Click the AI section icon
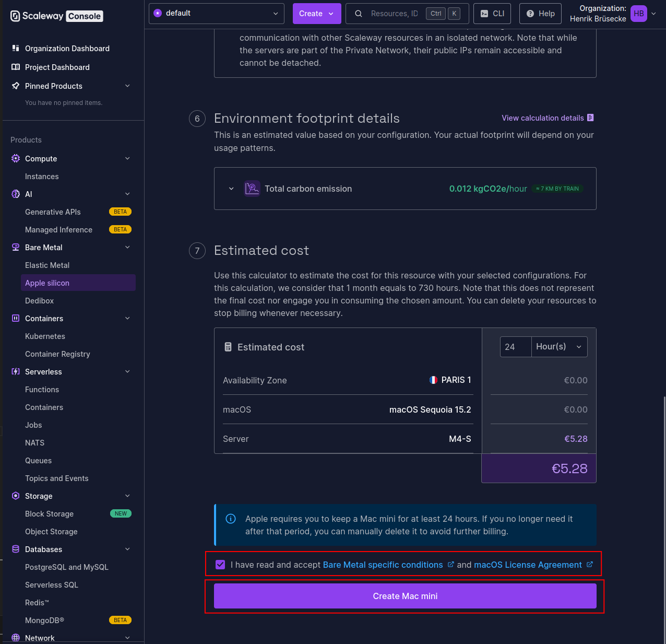 16,194
